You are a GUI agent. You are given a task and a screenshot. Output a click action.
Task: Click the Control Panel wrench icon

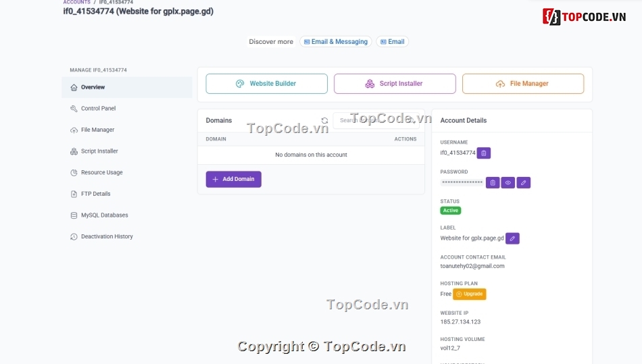pyautogui.click(x=74, y=108)
